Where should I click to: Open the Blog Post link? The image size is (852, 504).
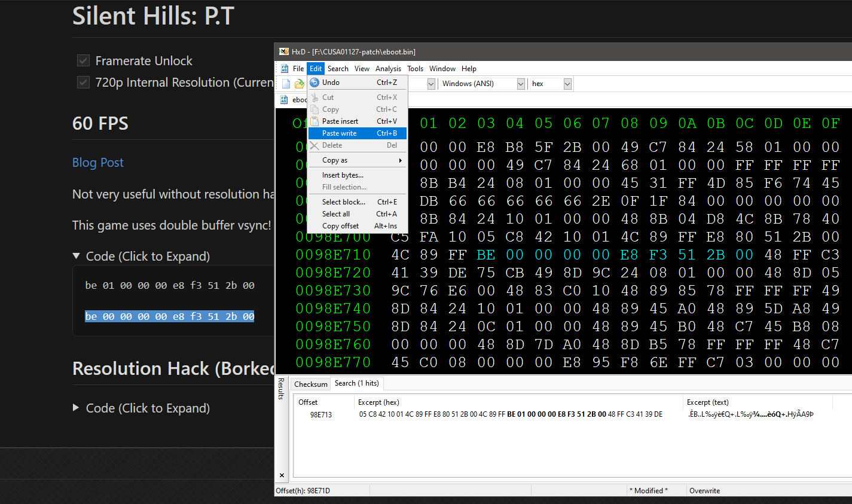[97, 163]
